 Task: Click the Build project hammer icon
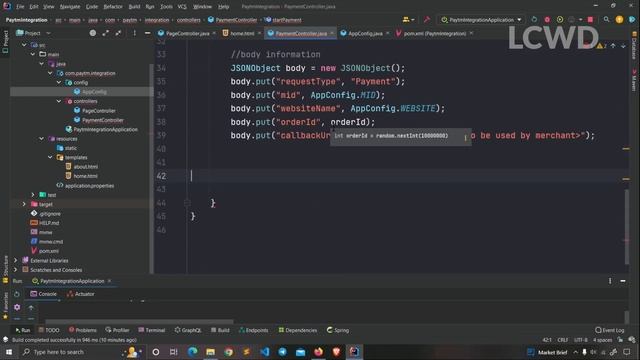click(x=427, y=20)
